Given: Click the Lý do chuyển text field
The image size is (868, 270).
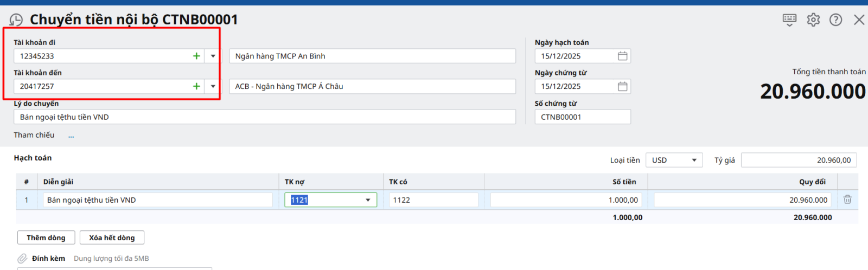Looking at the screenshot, I should 264,117.
